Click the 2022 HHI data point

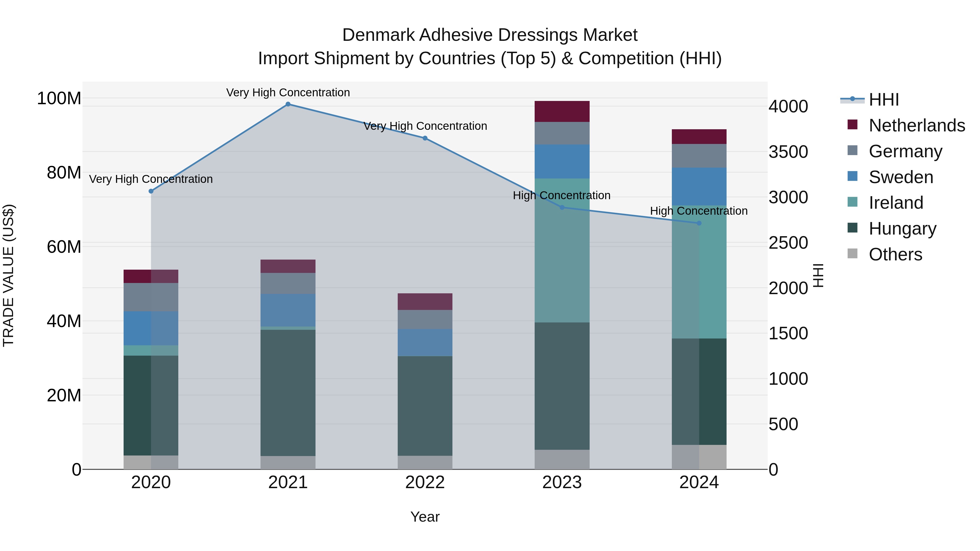tap(425, 138)
